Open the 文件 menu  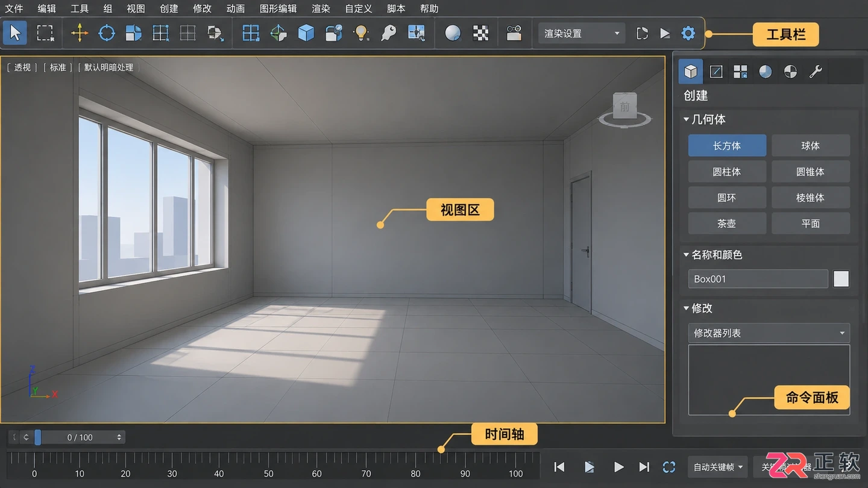point(14,8)
